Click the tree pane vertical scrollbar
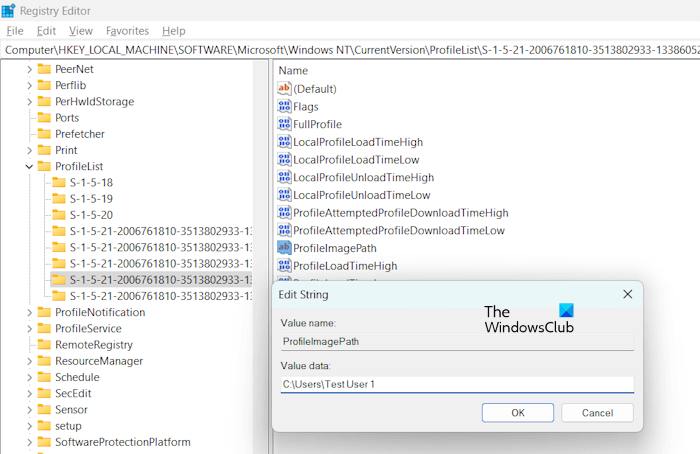The height and width of the screenshot is (454, 700). 261,257
